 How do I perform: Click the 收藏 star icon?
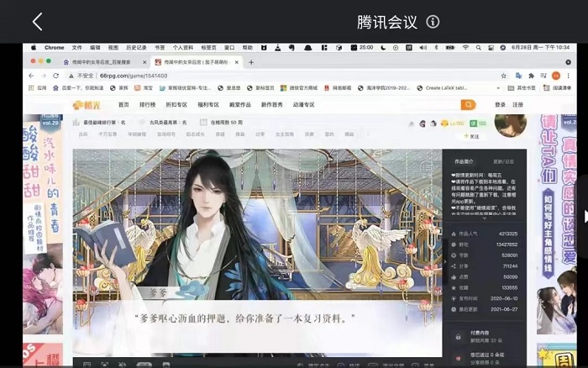click(454, 287)
